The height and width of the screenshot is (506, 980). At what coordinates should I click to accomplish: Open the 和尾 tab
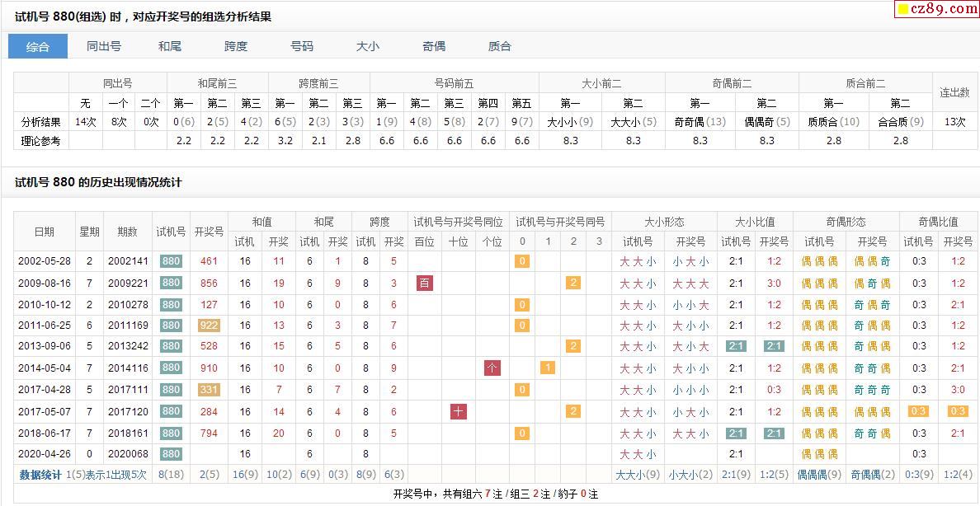coord(170,46)
